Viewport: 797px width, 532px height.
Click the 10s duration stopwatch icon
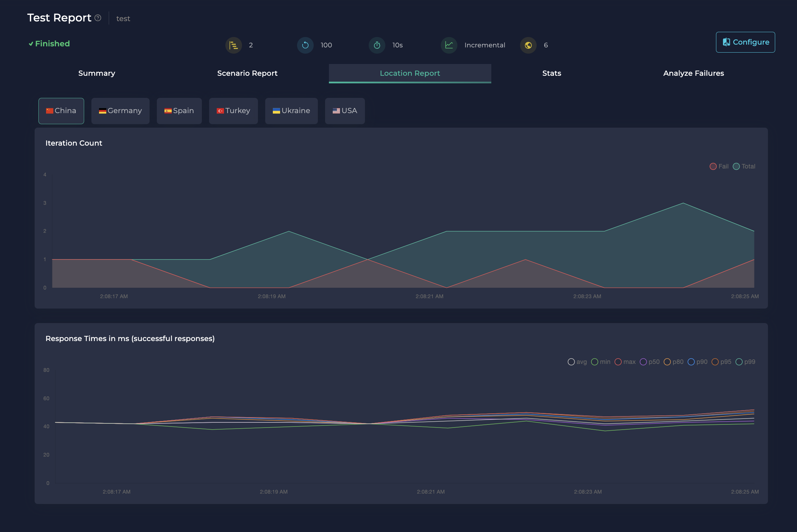click(377, 45)
